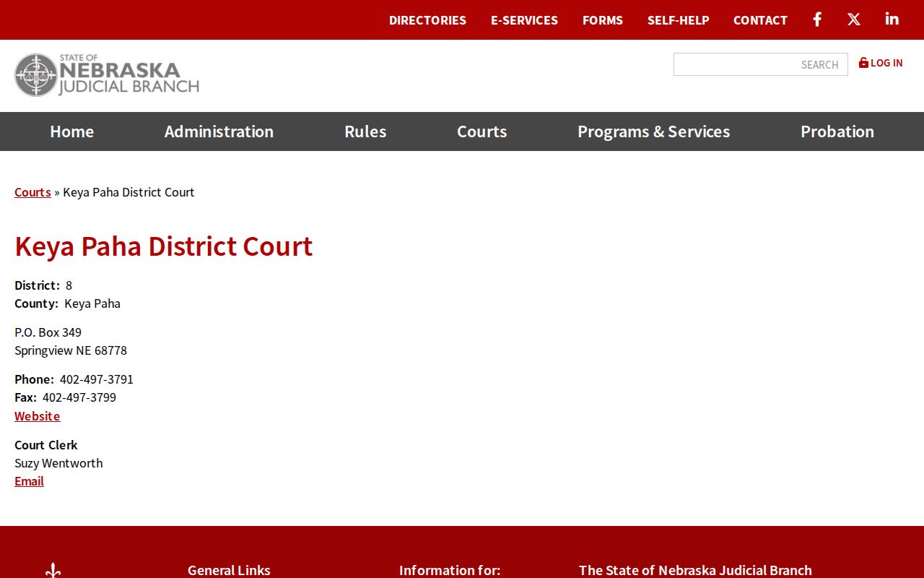Open the Probation navigation tab
924x578 pixels.
coord(837,131)
